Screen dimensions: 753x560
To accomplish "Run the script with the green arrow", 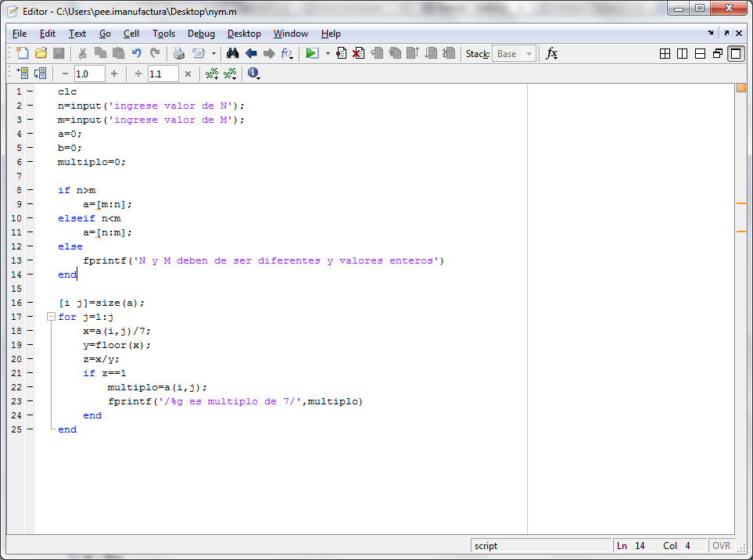I will point(312,53).
